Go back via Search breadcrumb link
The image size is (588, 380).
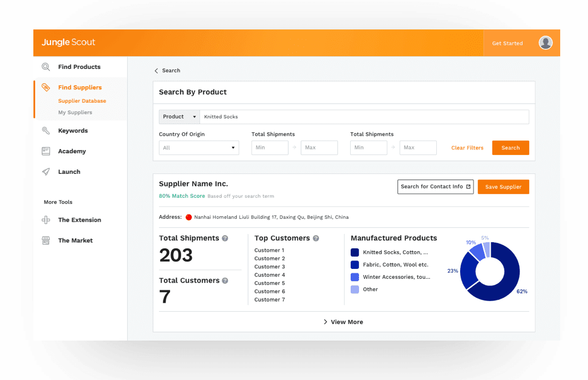tap(171, 71)
